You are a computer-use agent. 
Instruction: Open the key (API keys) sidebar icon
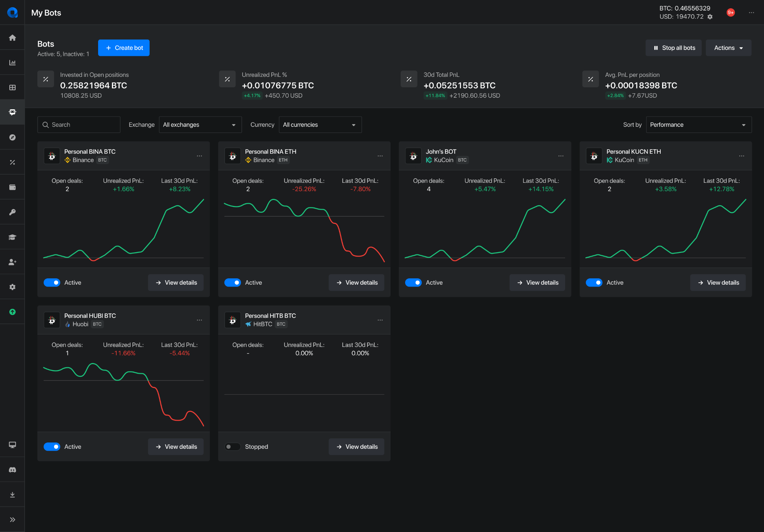12,212
